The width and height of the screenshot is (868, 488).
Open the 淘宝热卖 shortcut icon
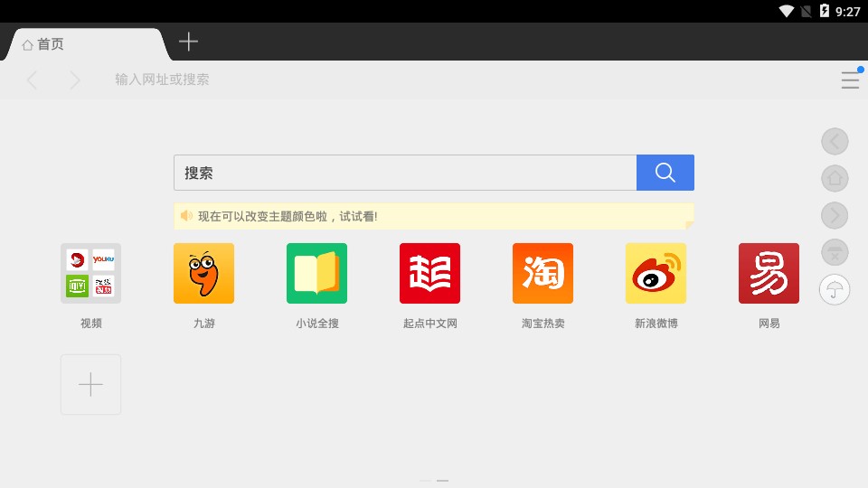[542, 273]
